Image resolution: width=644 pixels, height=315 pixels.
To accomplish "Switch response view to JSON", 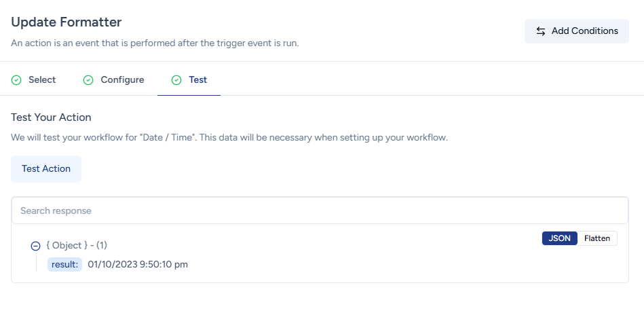I will 560,238.
